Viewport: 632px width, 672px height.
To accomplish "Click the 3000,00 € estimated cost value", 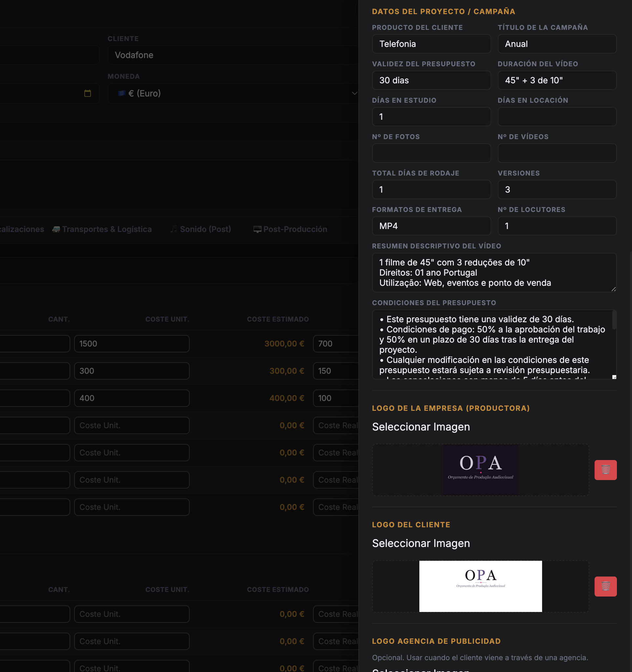I will pyautogui.click(x=284, y=344).
